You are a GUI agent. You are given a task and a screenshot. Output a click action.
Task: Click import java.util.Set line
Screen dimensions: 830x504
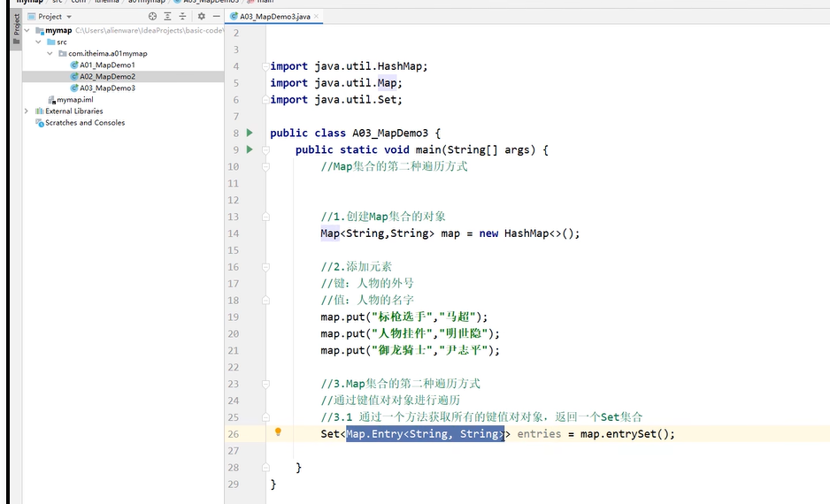point(336,100)
